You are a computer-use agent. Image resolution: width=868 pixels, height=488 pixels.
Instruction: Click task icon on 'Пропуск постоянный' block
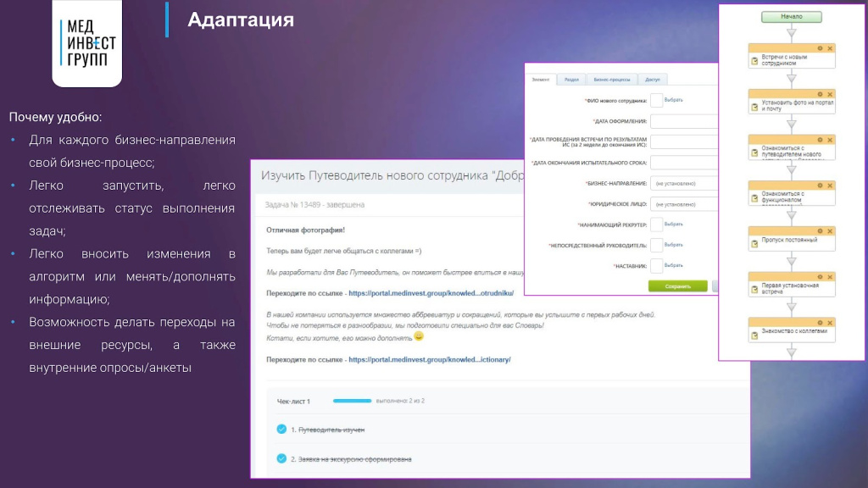tap(754, 242)
